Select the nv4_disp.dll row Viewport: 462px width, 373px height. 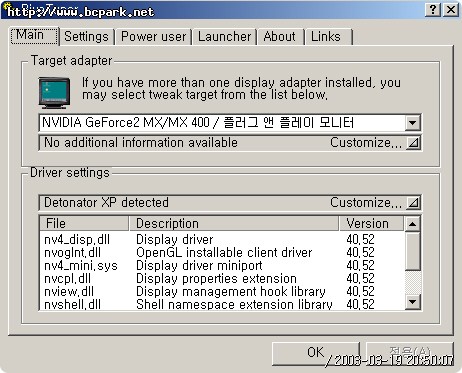coord(222,239)
